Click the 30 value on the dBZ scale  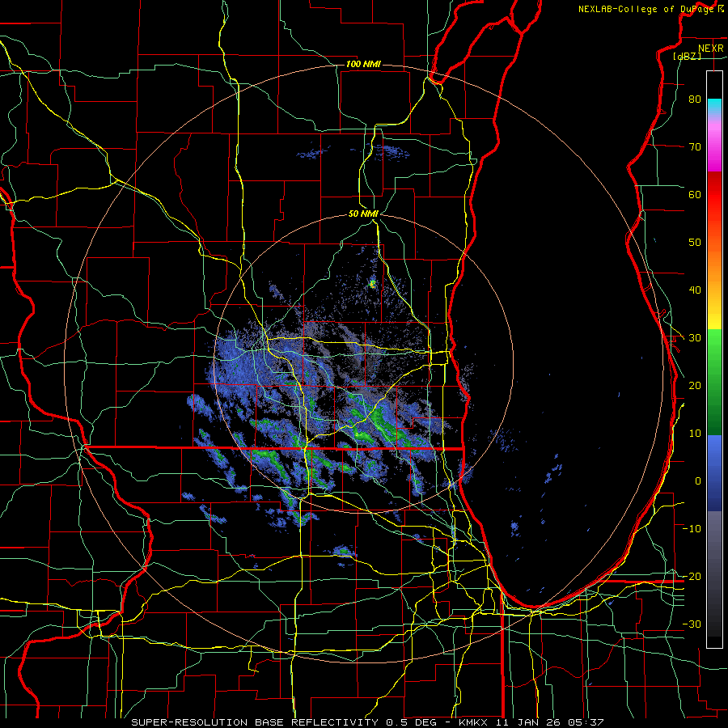(695, 338)
